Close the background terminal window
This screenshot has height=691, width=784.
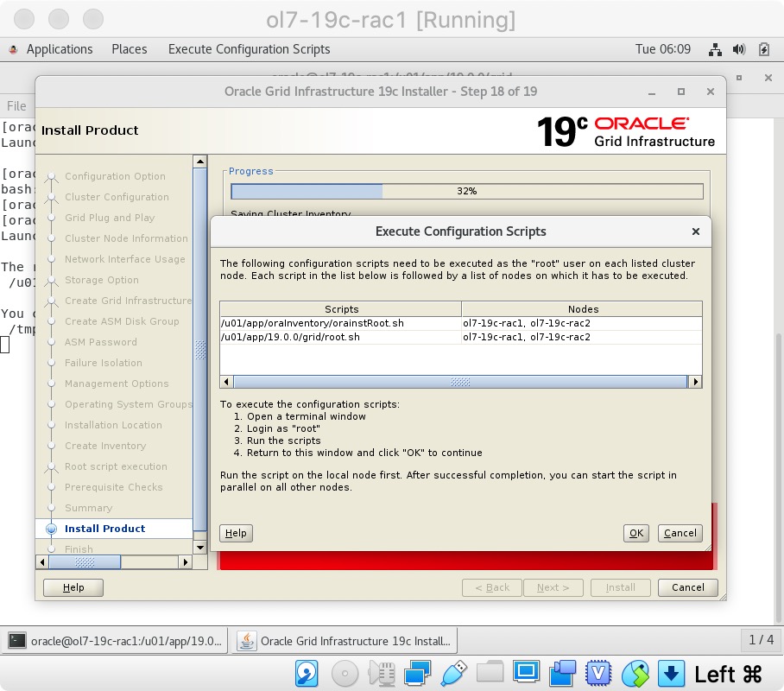(x=768, y=78)
